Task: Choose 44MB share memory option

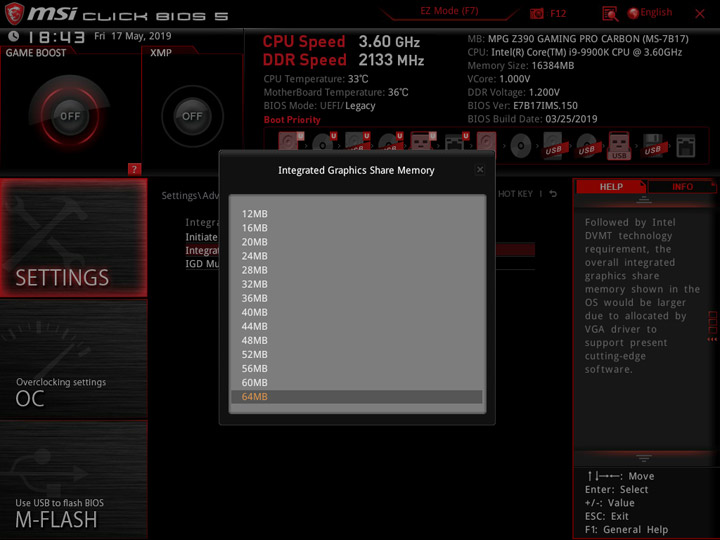Action: click(x=357, y=326)
